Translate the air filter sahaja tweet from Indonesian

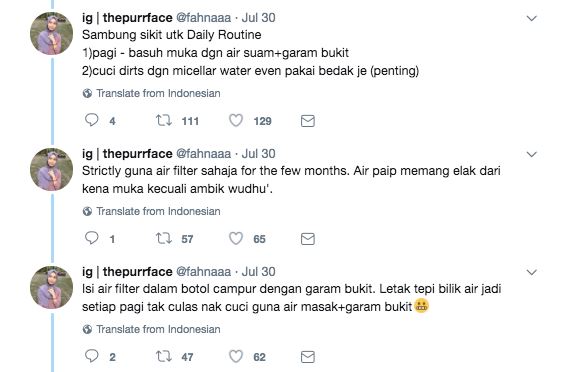(152, 211)
